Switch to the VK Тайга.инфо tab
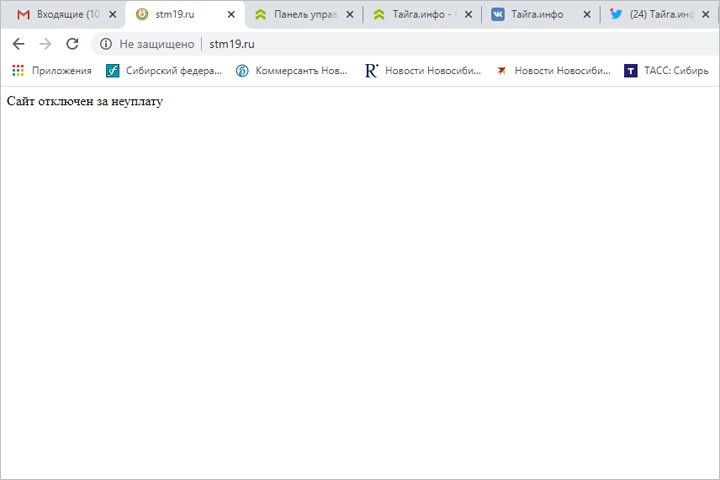The width and height of the screenshot is (720, 480). 538,15
